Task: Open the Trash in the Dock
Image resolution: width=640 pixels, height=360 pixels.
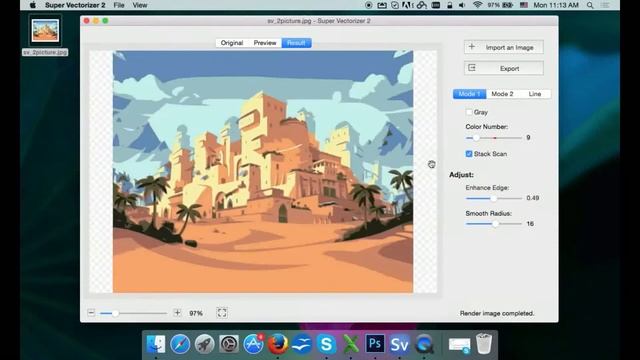Action: pos(484,344)
